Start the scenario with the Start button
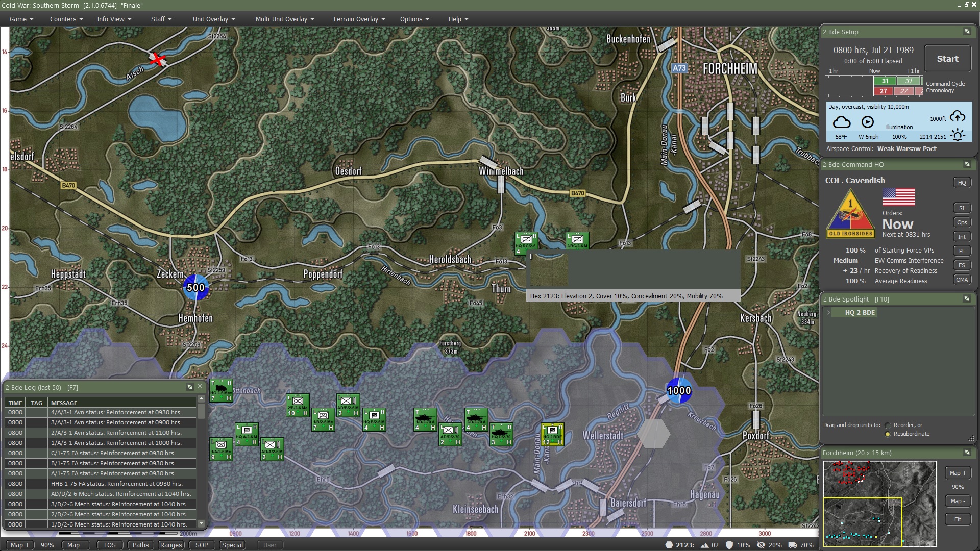980x551 pixels. [947, 59]
